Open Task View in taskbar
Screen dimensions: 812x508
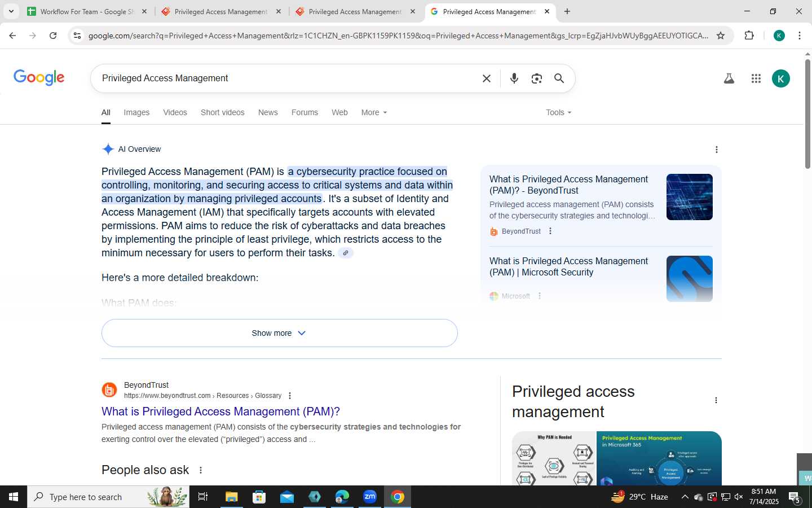[x=203, y=497]
